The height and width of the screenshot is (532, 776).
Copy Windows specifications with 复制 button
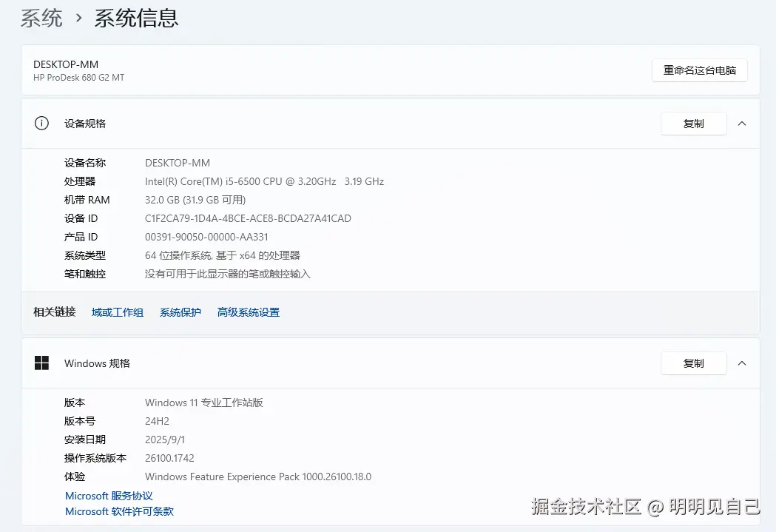point(693,363)
